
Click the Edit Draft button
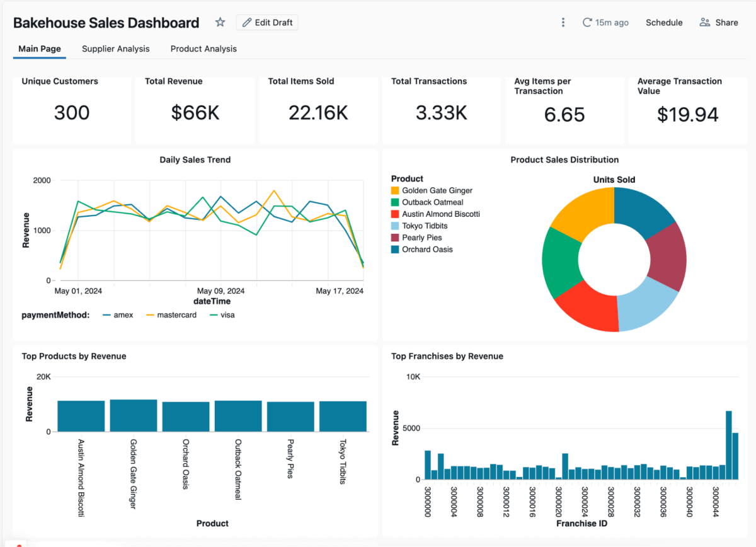coord(266,22)
